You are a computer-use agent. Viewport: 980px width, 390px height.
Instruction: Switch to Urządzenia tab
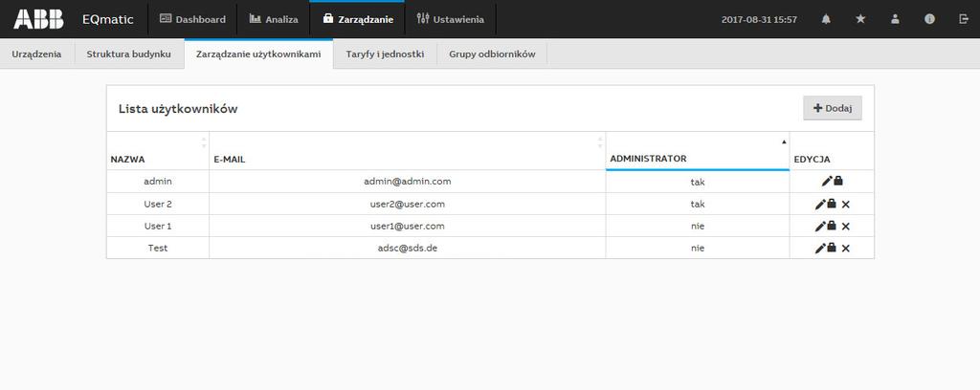[37, 54]
